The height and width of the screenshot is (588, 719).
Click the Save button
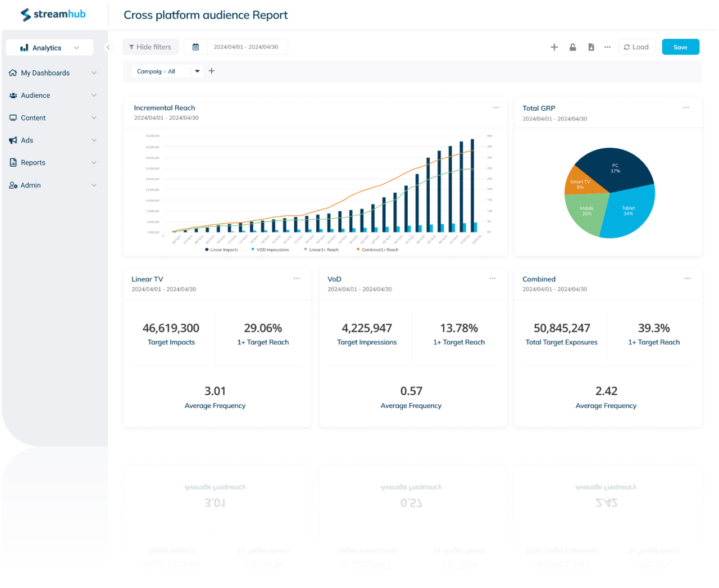[680, 47]
